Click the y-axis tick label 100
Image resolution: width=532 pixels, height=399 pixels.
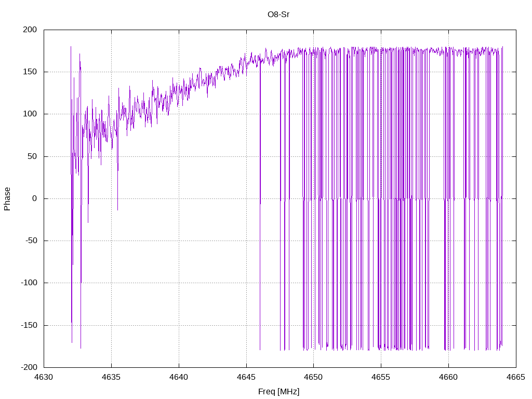click(x=30, y=114)
